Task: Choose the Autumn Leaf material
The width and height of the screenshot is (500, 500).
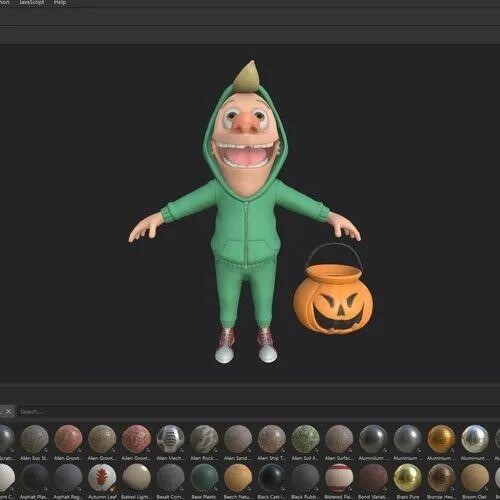Action: tap(102, 477)
